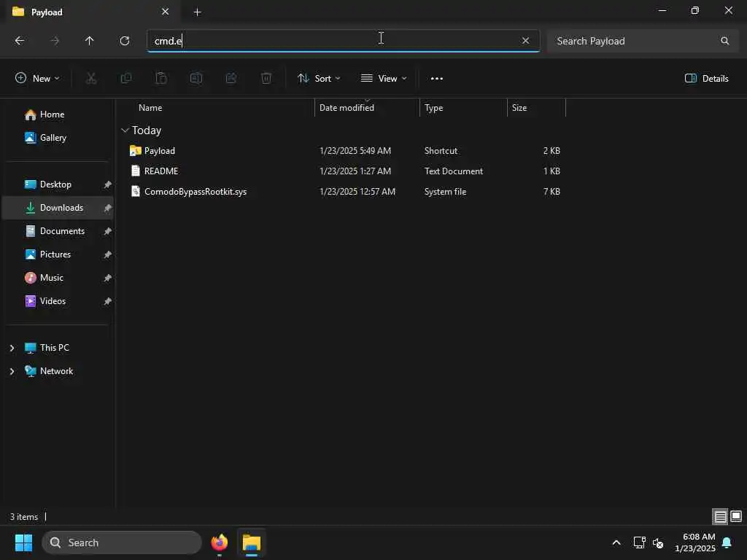Click the Copy toolbar icon
747x560 pixels.
click(126, 78)
